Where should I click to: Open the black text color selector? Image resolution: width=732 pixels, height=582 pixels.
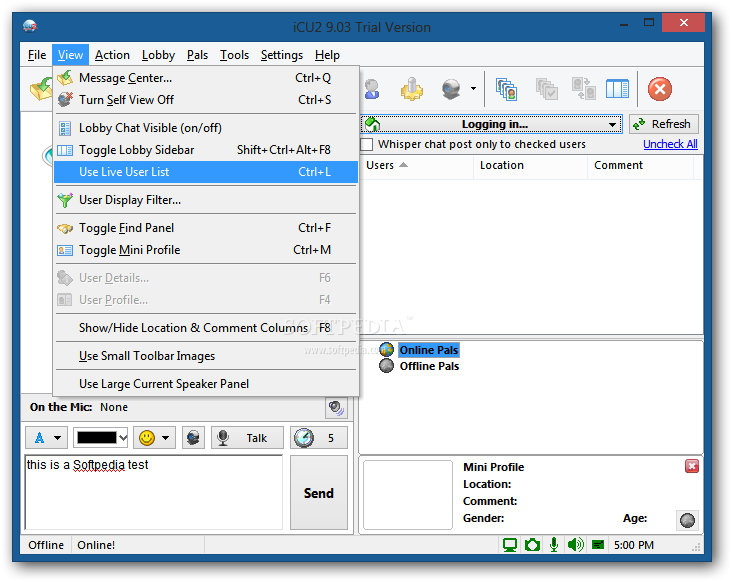pos(101,438)
